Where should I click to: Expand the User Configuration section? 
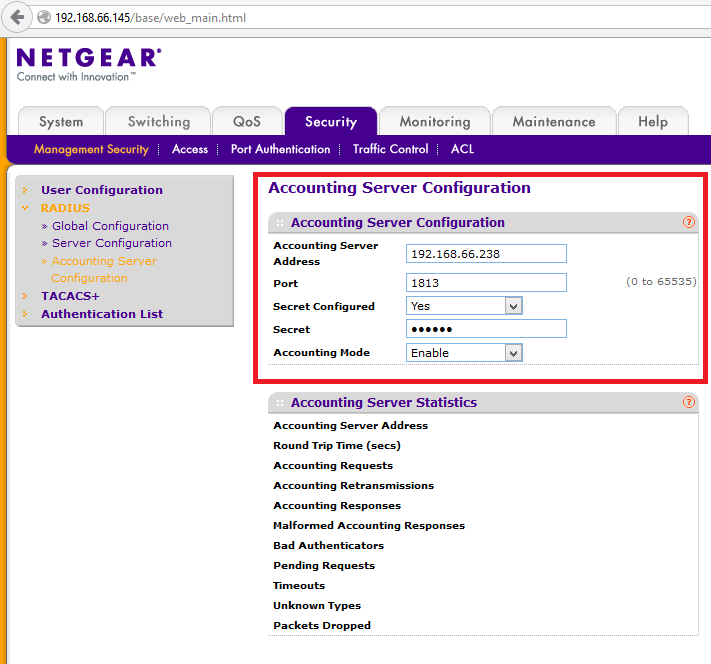coord(101,190)
